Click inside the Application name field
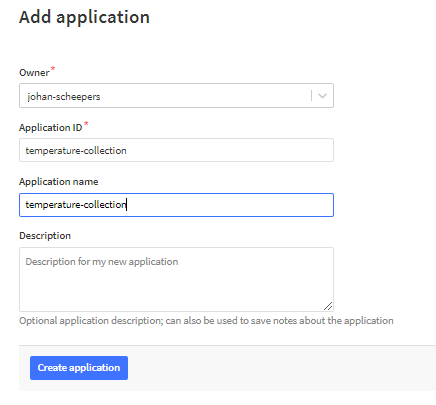The width and height of the screenshot is (436, 405). [x=176, y=205]
